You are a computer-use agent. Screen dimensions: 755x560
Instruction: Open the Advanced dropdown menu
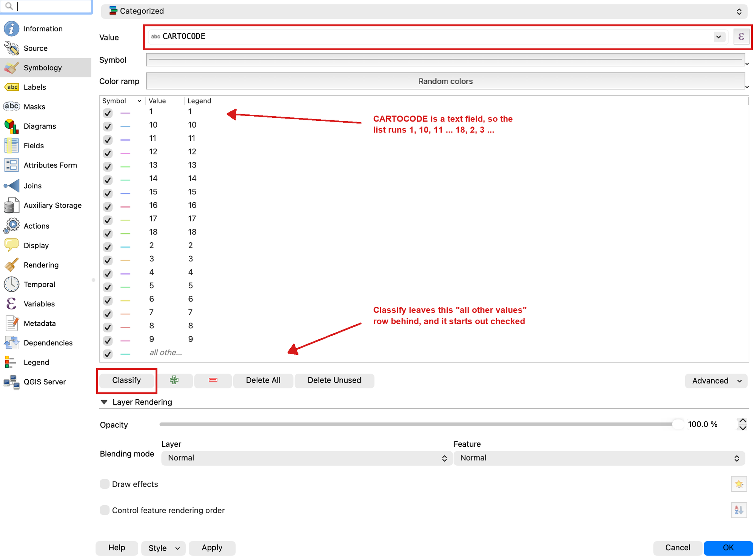tap(716, 381)
